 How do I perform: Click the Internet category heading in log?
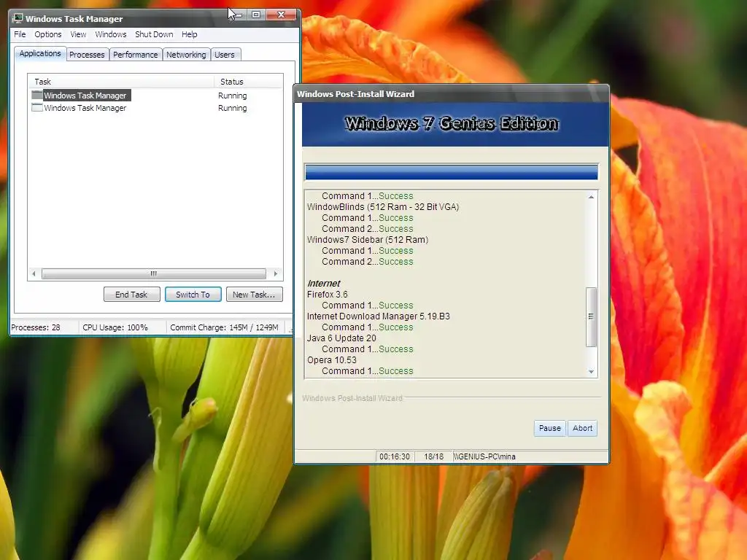tap(324, 284)
